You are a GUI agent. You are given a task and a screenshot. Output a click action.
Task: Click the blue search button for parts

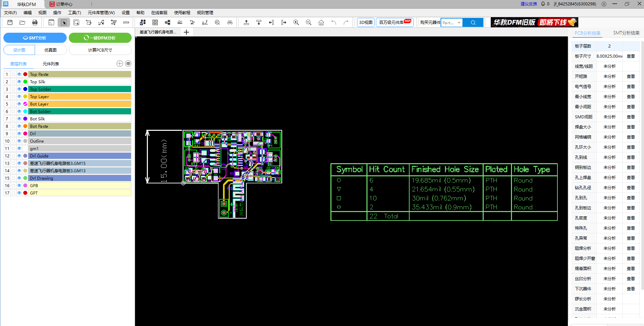pyautogui.click(x=473, y=23)
